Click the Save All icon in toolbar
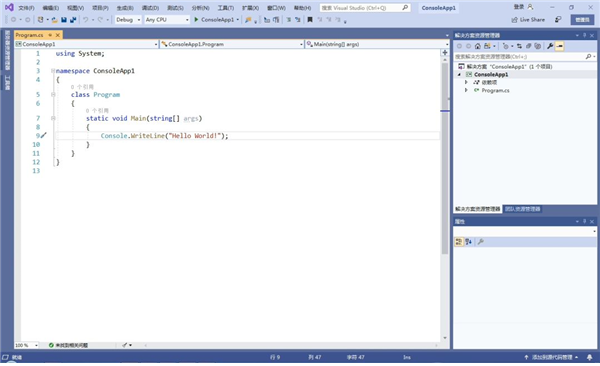The height and width of the screenshot is (366, 600). tap(73, 20)
